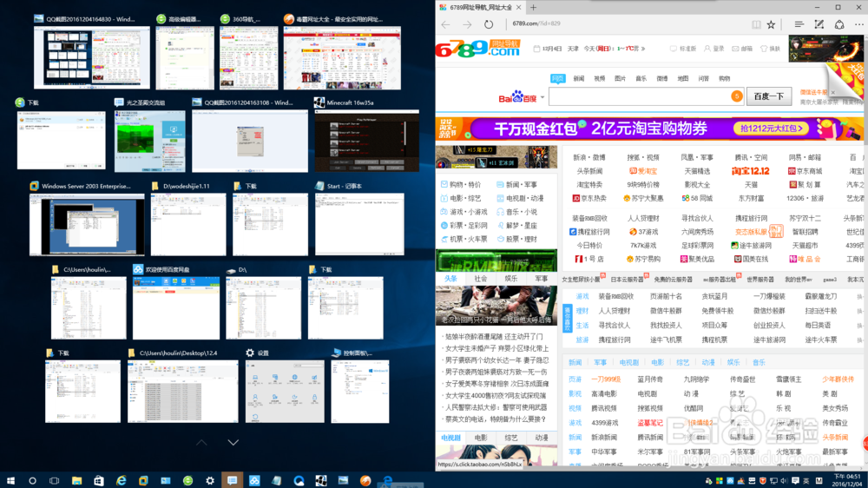Open Windows Store from the taskbar

[x=99, y=480]
